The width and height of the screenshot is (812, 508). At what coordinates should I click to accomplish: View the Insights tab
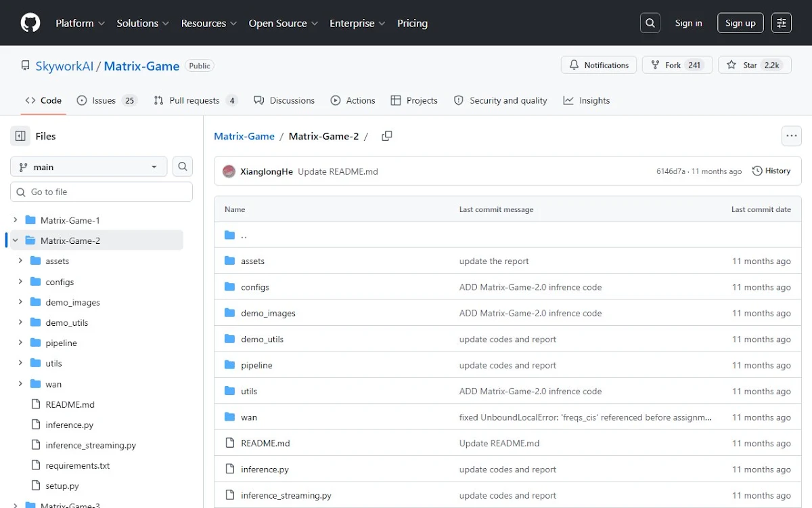point(586,100)
